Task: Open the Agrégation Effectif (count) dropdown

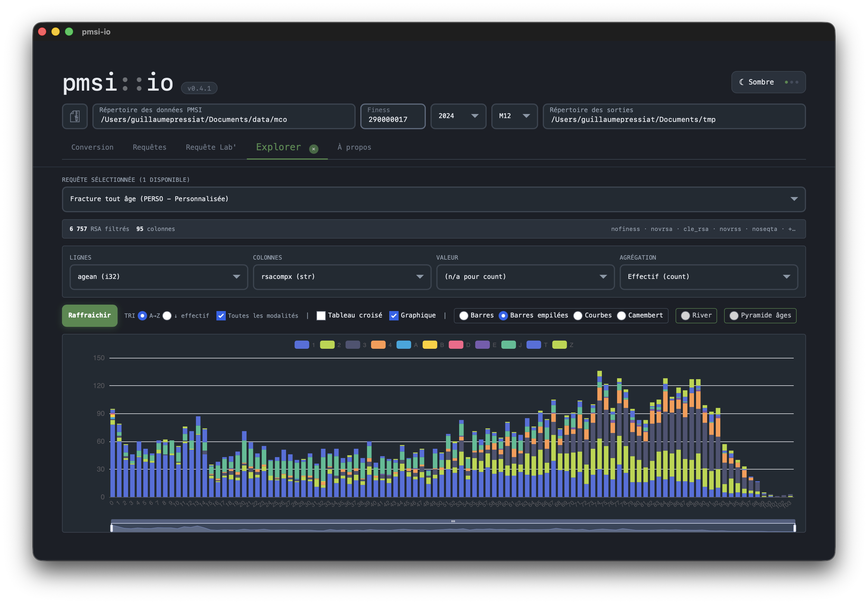Action: [709, 277]
